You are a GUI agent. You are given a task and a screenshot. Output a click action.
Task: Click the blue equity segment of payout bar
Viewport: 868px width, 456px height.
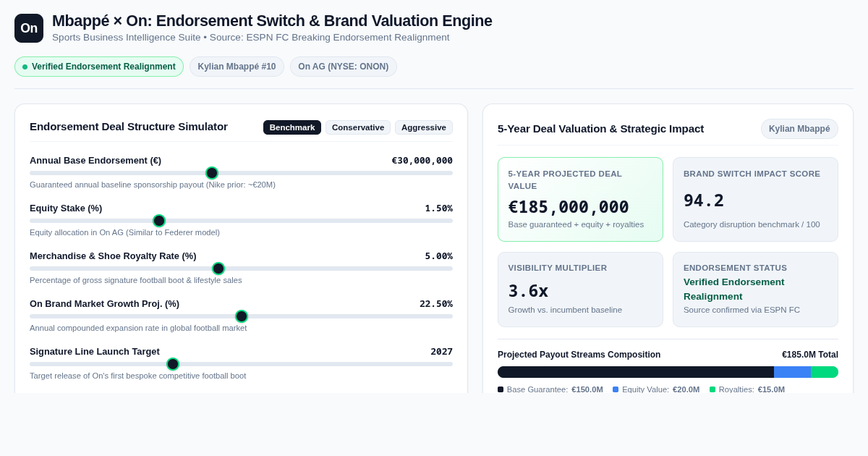(792, 372)
